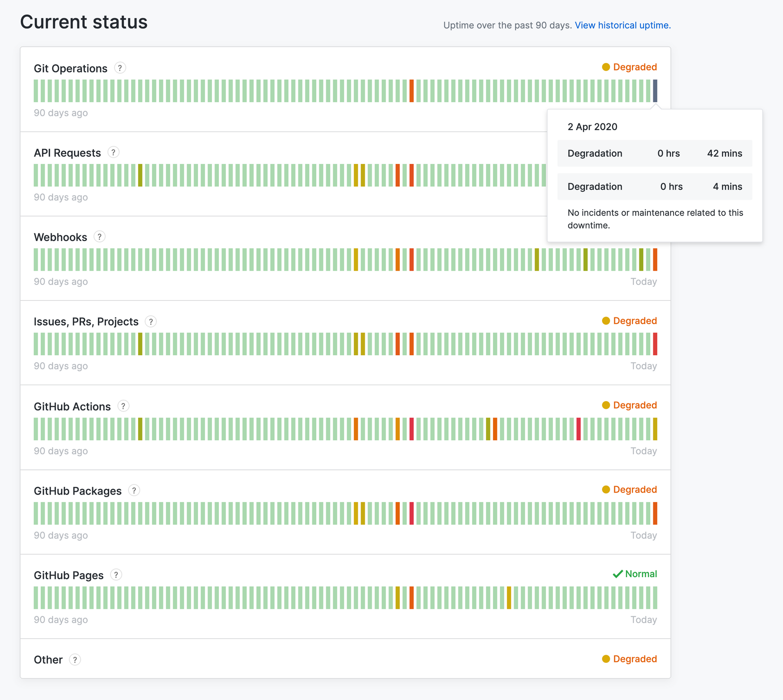Screen dimensions: 783x700
Task: Click the Today label under Webhooks timeline
Action: coord(644,282)
